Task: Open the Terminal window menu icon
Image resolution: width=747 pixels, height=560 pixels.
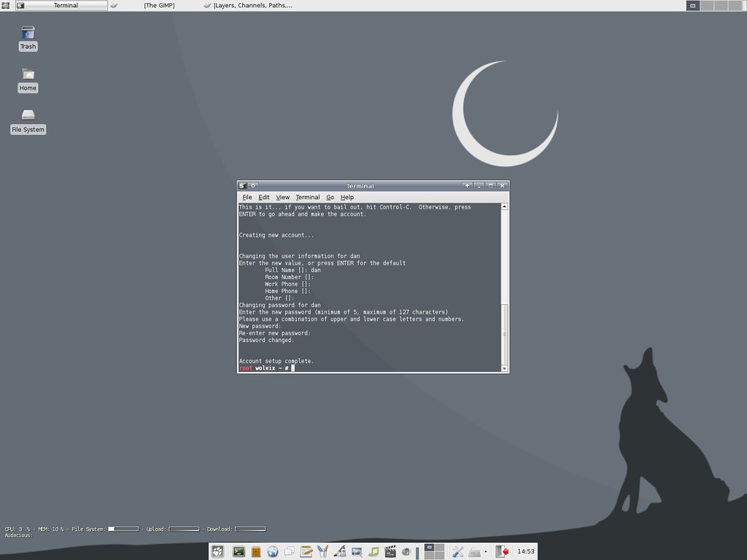Action: pos(242,186)
